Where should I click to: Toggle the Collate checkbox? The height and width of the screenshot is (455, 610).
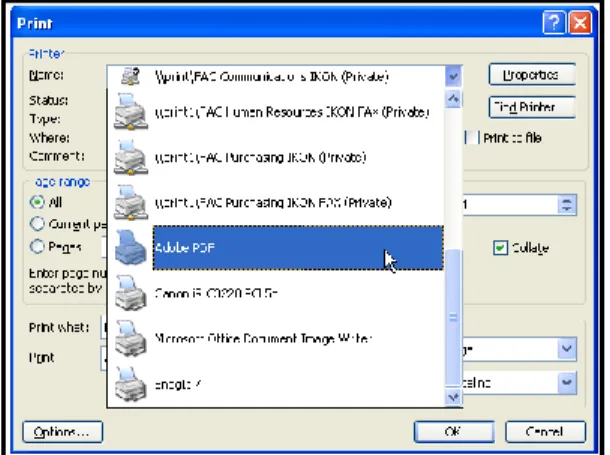click(500, 248)
